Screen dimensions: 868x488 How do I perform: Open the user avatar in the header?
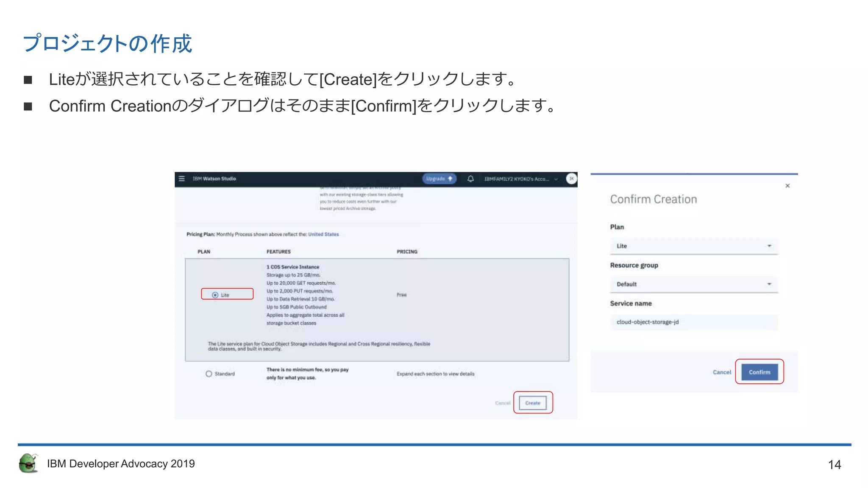coord(571,179)
